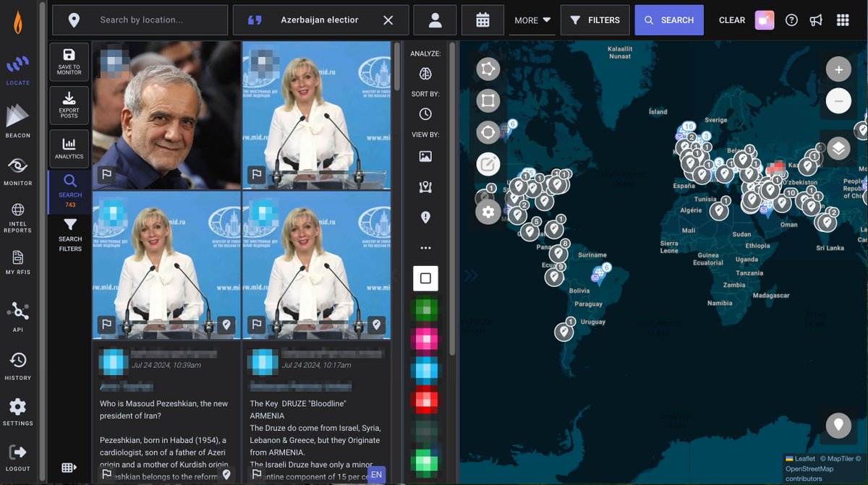Toggle location pin on bottom-left photo post
Screen dimensions: 868x485
(226, 325)
